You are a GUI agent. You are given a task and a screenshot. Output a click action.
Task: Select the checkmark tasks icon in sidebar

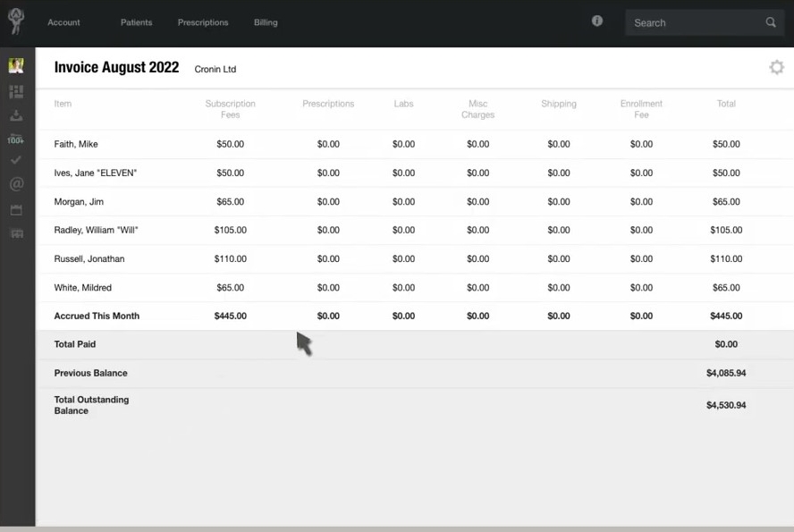click(15, 160)
